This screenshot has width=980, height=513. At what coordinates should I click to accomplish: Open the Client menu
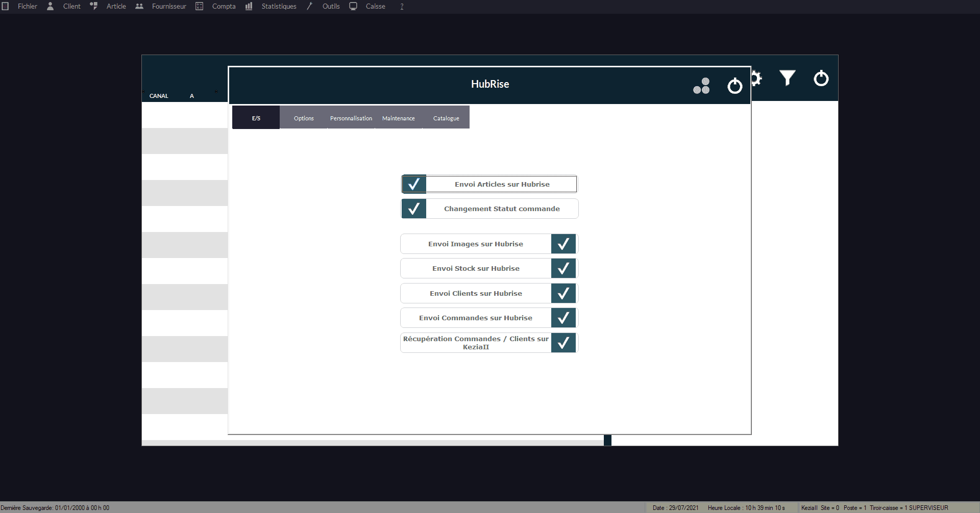pyautogui.click(x=72, y=7)
